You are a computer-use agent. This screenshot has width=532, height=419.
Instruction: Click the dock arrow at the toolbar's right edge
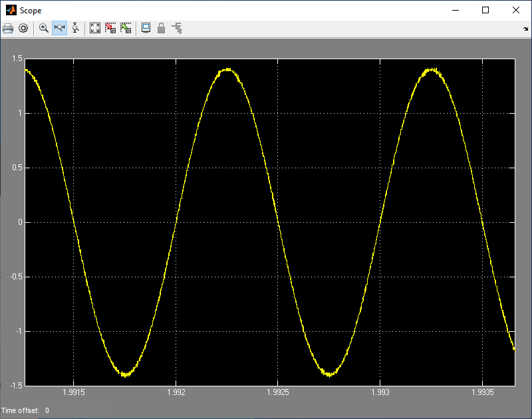pos(526,29)
